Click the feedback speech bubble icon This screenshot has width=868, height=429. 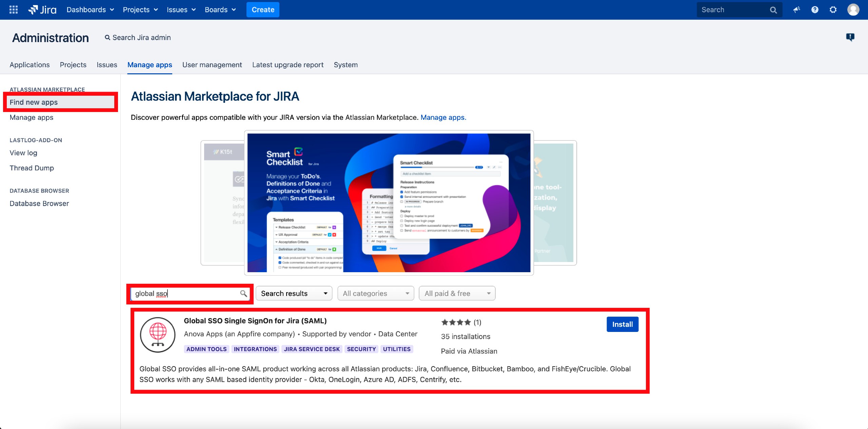tap(850, 37)
